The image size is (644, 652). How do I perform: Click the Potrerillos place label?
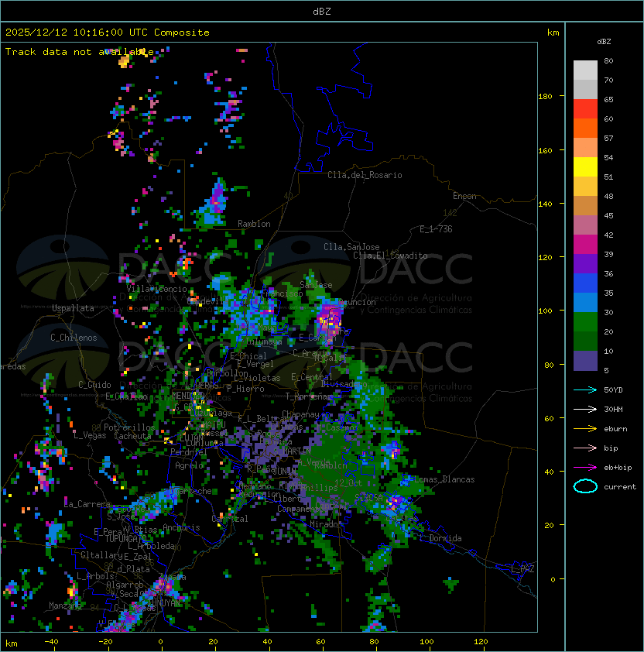129,427
